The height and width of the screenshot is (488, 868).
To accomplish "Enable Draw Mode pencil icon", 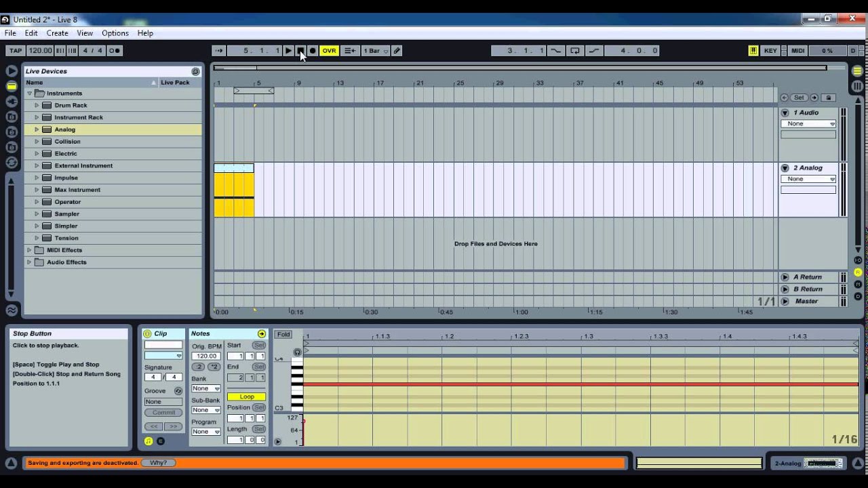I will 397,51.
